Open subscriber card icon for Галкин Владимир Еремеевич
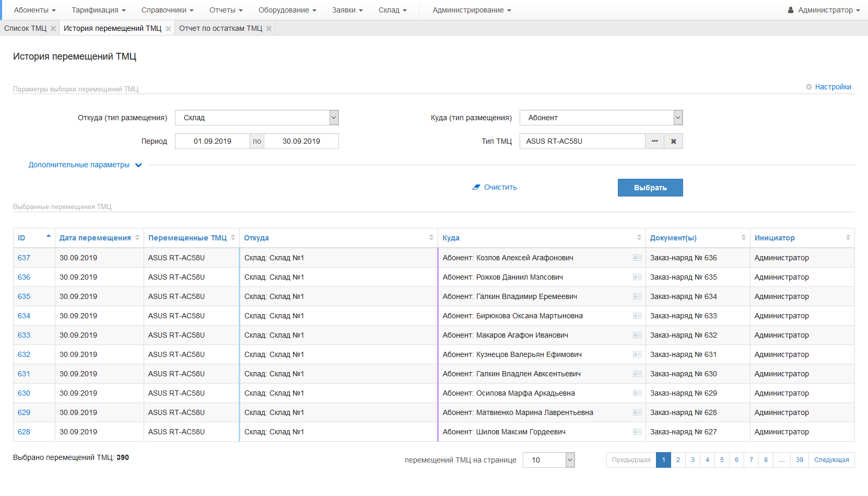868x496 pixels. coord(637,296)
